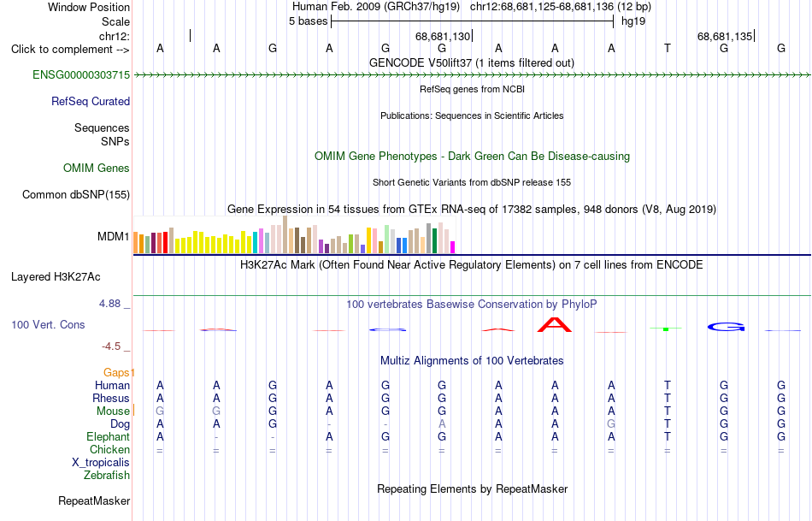Select the Rhesus alignment row label
Screen dimensions: 812x521
click(111, 398)
